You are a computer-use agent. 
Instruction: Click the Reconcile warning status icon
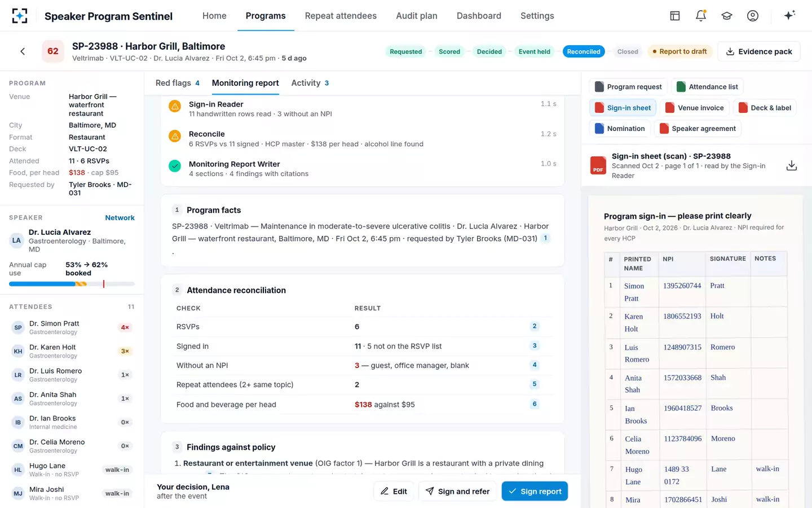(x=175, y=136)
